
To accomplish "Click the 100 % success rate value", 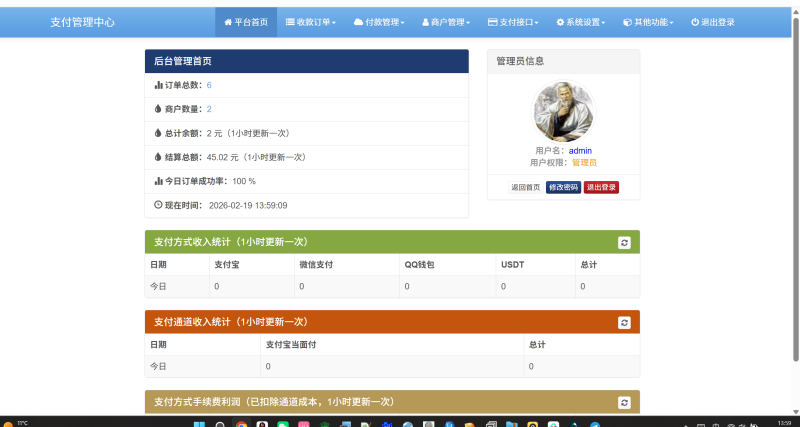I will [x=244, y=181].
